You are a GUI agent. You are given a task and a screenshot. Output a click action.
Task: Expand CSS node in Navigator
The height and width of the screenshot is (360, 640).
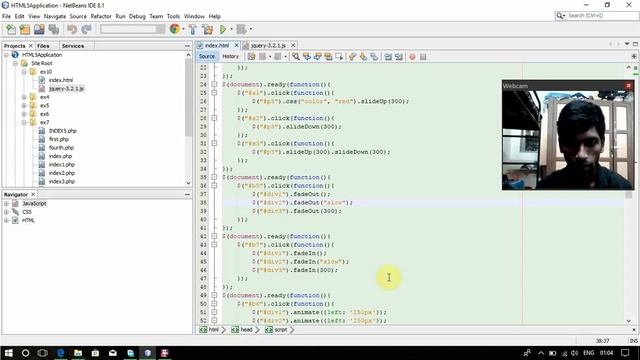[6, 212]
